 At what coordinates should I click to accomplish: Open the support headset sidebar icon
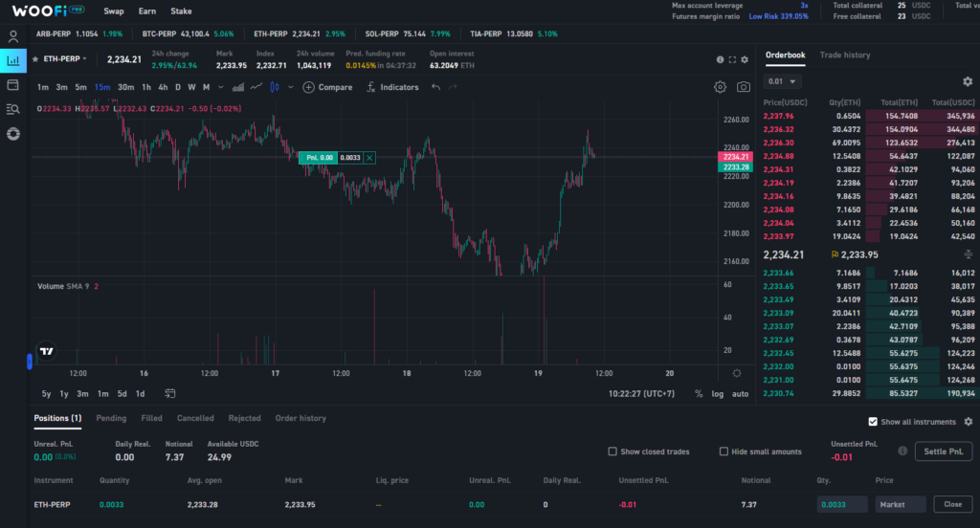coord(13,134)
